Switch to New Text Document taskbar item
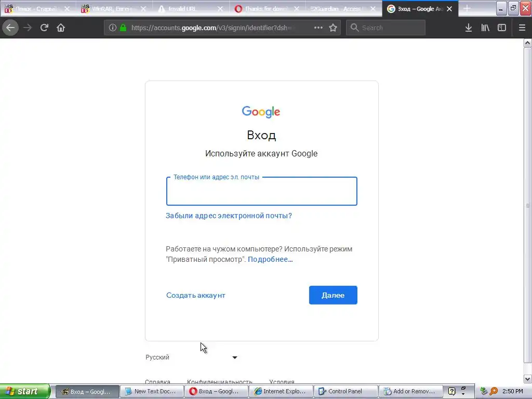 click(x=152, y=391)
